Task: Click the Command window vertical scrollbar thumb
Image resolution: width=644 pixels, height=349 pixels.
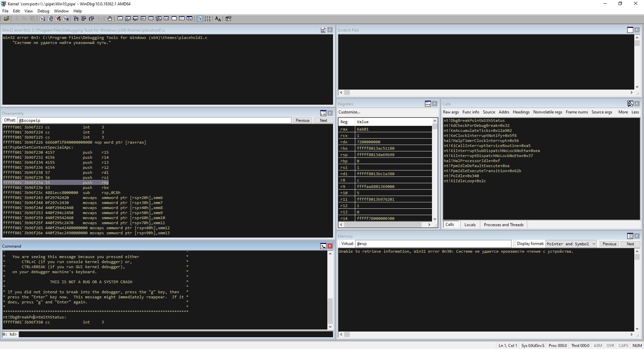Action: click(330, 311)
